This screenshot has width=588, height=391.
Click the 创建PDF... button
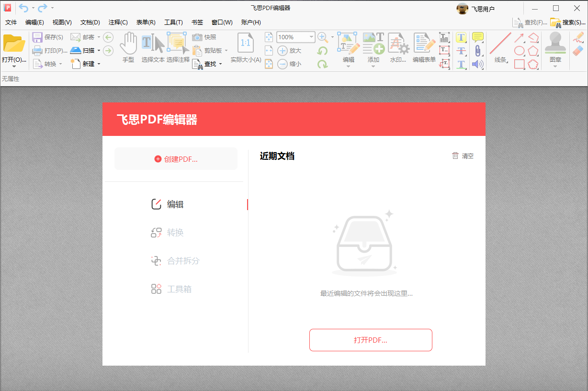(176, 159)
